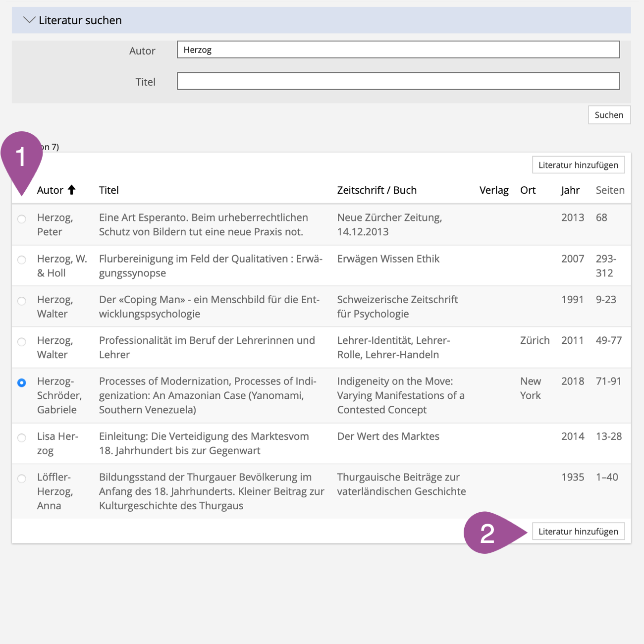This screenshot has width=644, height=644.
Task: Select Herzog, Walter 2011 Professionalität radio
Action: pos(22,342)
